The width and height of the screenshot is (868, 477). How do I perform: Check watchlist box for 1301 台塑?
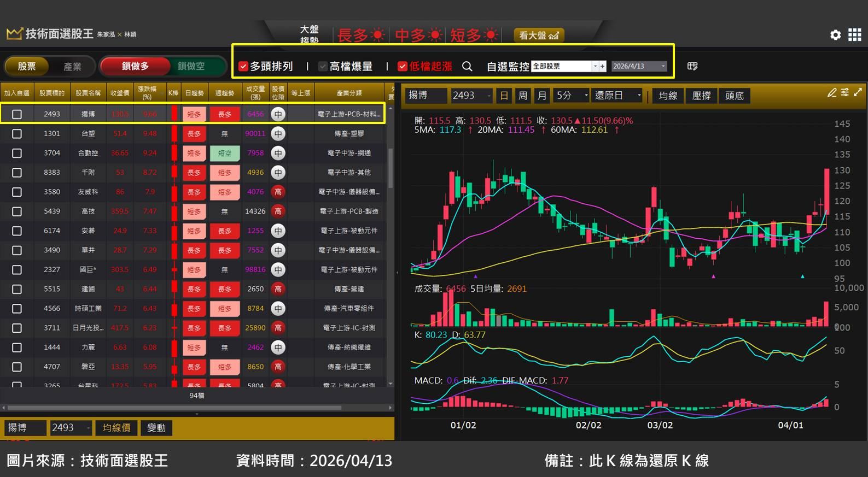(x=17, y=134)
